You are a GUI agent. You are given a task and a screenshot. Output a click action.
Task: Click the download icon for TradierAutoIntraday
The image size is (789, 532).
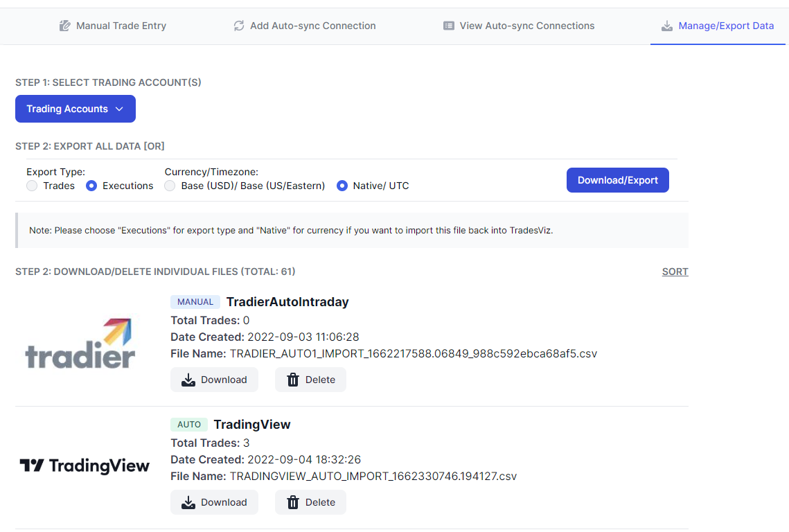188,380
